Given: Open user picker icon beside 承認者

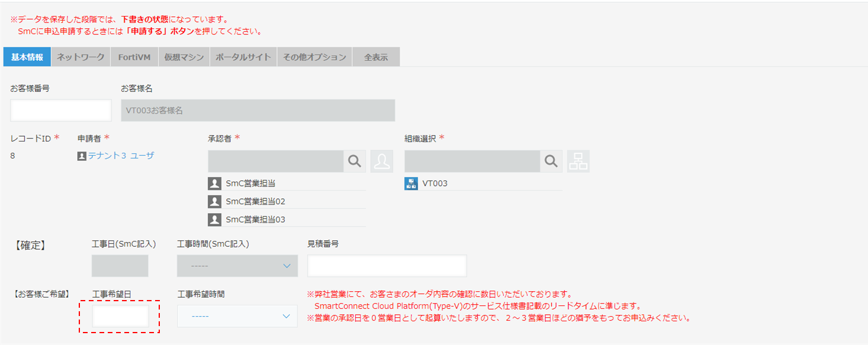Looking at the screenshot, I should coord(382,161).
